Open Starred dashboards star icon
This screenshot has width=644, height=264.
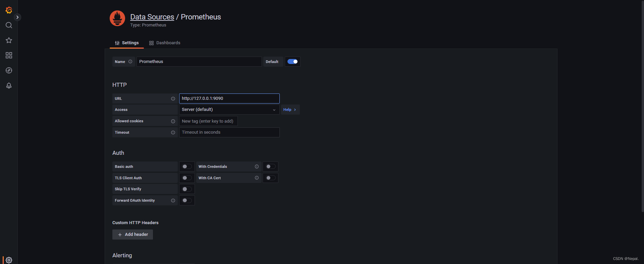tap(9, 40)
